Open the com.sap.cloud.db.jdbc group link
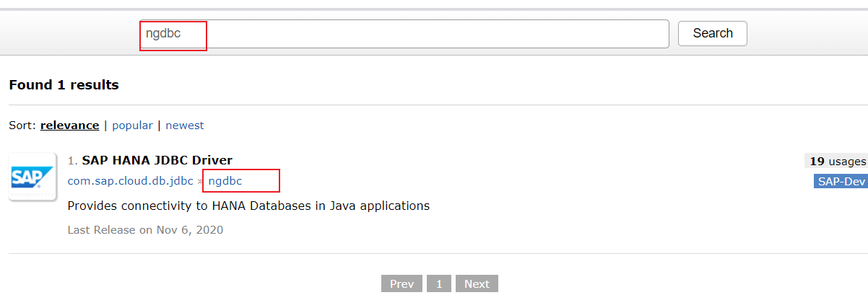 coord(130,181)
